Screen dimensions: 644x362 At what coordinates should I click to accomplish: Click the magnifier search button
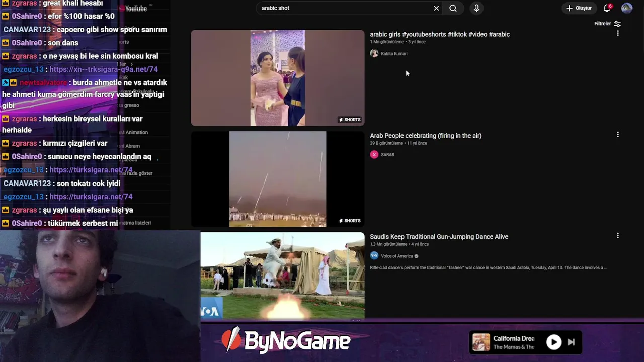(x=453, y=8)
